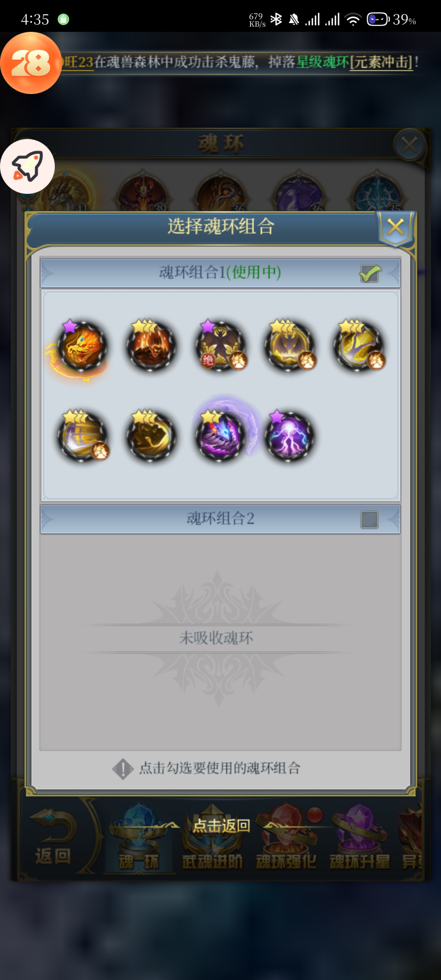Select the flaming demon soul ring icon

pyautogui.click(x=151, y=346)
